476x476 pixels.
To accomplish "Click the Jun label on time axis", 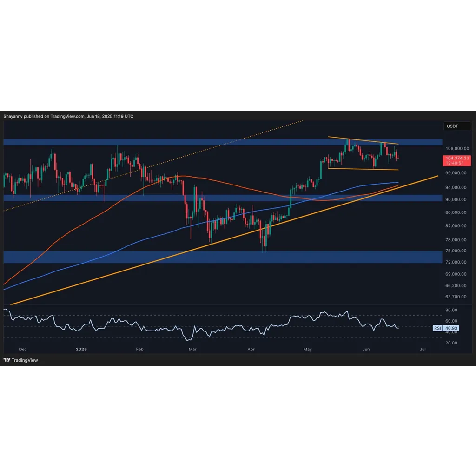I will 366,349.
